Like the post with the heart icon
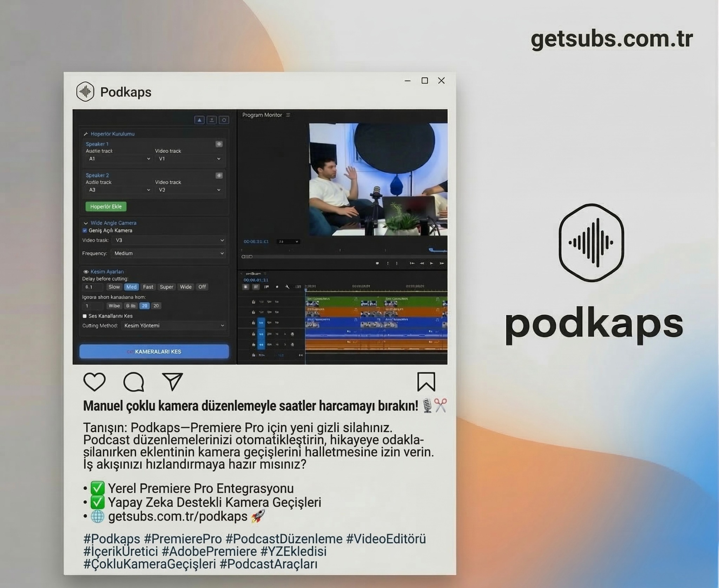 coord(94,382)
